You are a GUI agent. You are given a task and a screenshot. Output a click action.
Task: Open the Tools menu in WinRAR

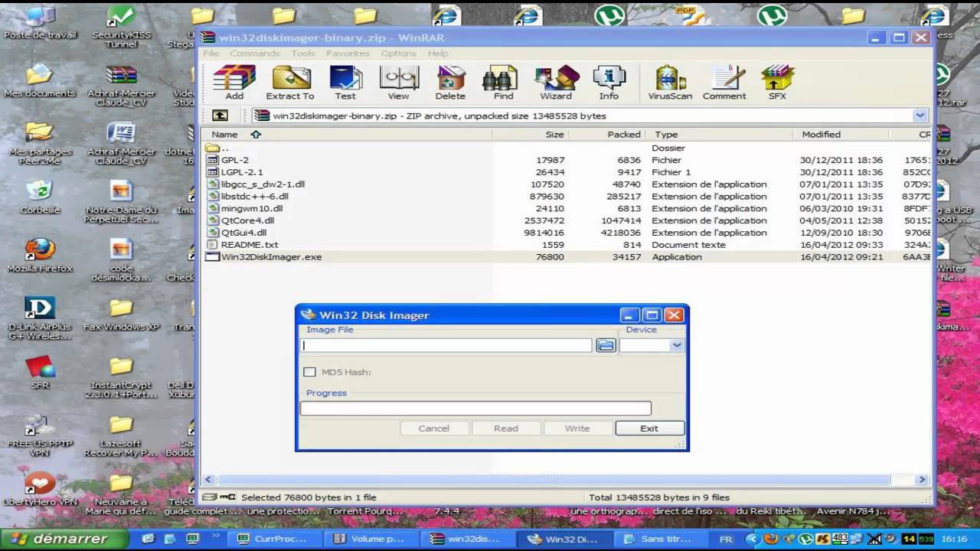click(303, 54)
